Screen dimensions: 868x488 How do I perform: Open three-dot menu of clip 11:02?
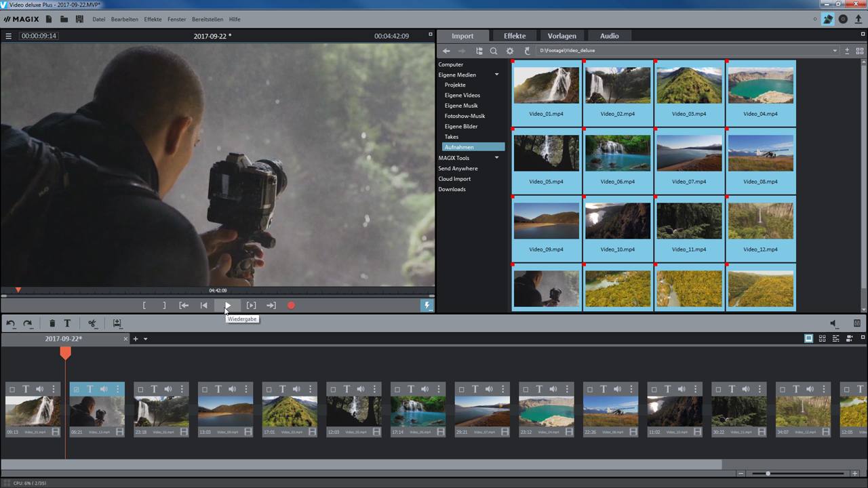click(x=696, y=390)
